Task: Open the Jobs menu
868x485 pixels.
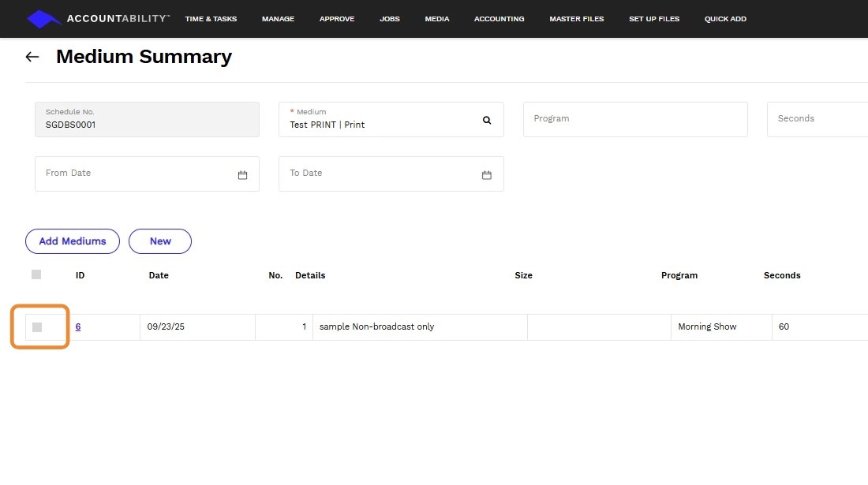Action: click(390, 19)
